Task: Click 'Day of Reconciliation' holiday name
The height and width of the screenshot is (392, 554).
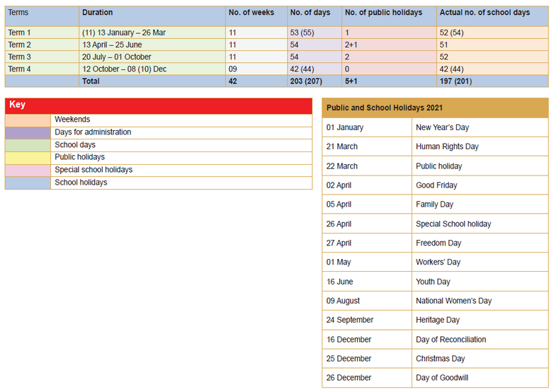Action: click(x=451, y=340)
